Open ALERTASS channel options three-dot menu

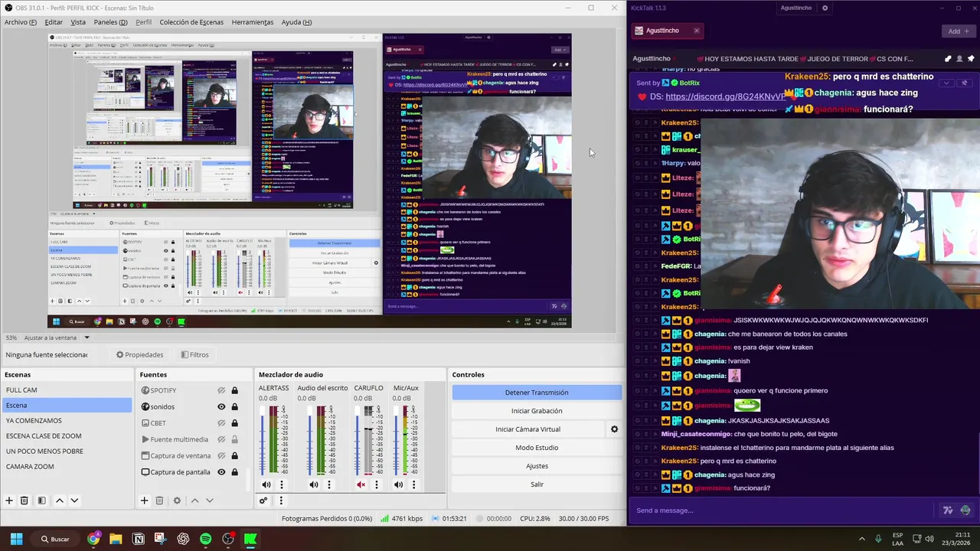282,484
